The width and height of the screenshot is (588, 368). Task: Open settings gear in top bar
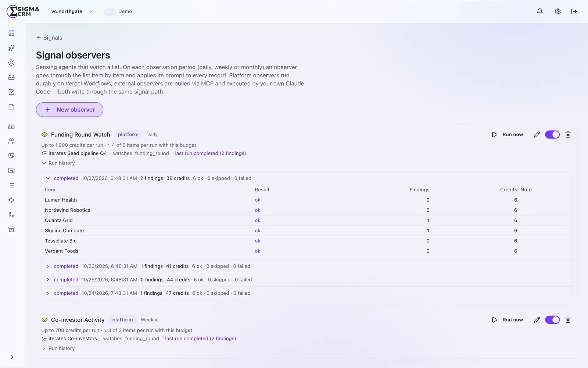coord(557,11)
